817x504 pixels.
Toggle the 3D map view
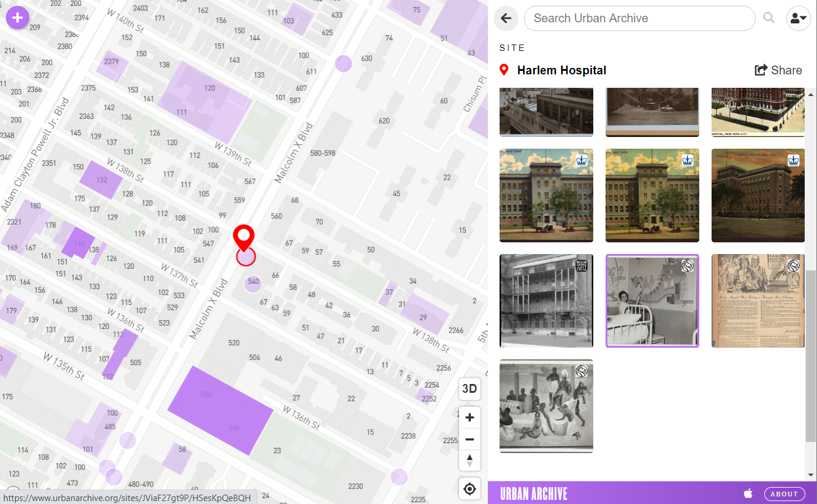pos(470,389)
